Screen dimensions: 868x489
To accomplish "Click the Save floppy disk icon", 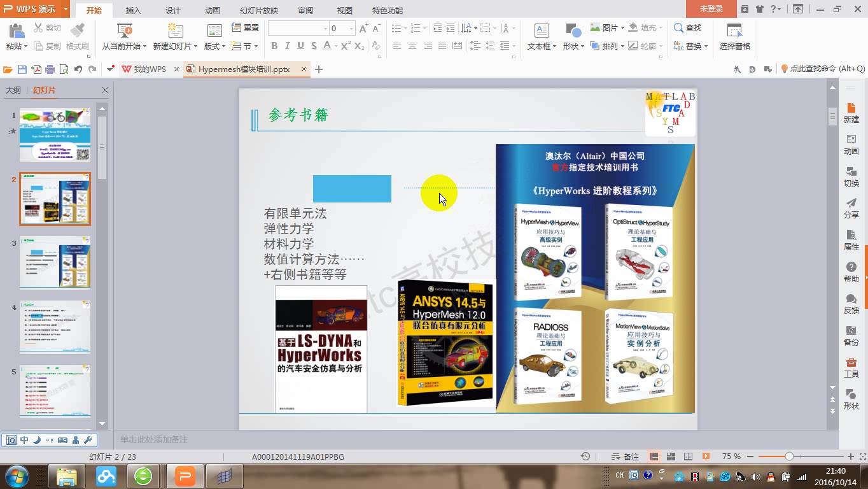I will pyautogui.click(x=22, y=69).
